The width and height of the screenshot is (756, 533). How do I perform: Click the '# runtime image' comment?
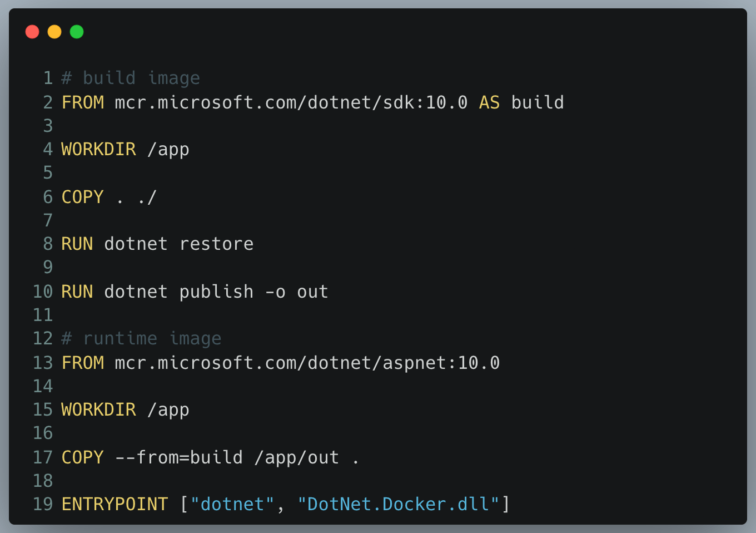(141, 338)
